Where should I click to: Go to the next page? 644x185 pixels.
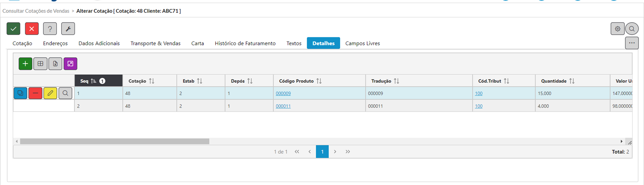click(335, 152)
